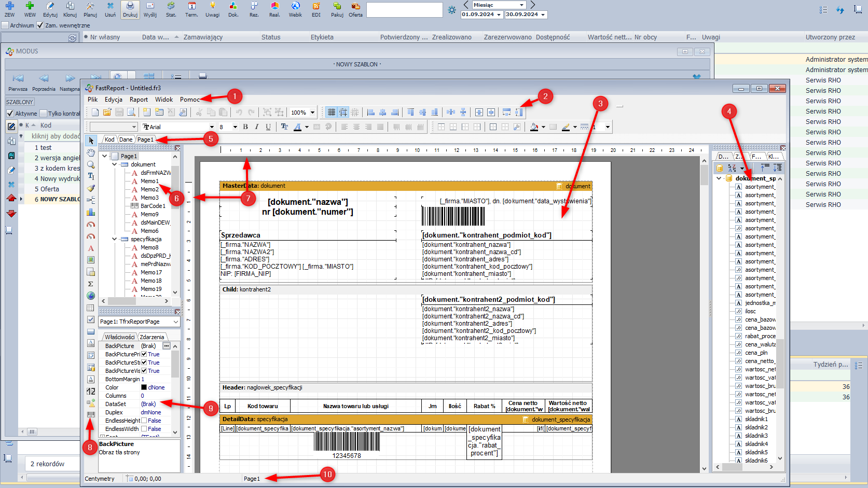Screen dimensions: 868x488
Task: Click the zoom magnifier tool
Action: click(x=91, y=164)
